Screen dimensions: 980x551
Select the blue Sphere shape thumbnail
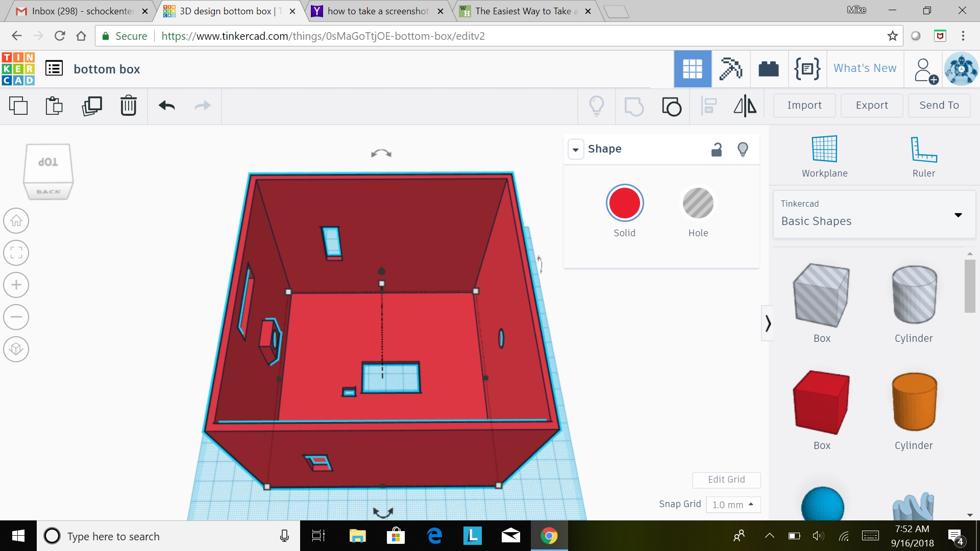pyautogui.click(x=822, y=504)
